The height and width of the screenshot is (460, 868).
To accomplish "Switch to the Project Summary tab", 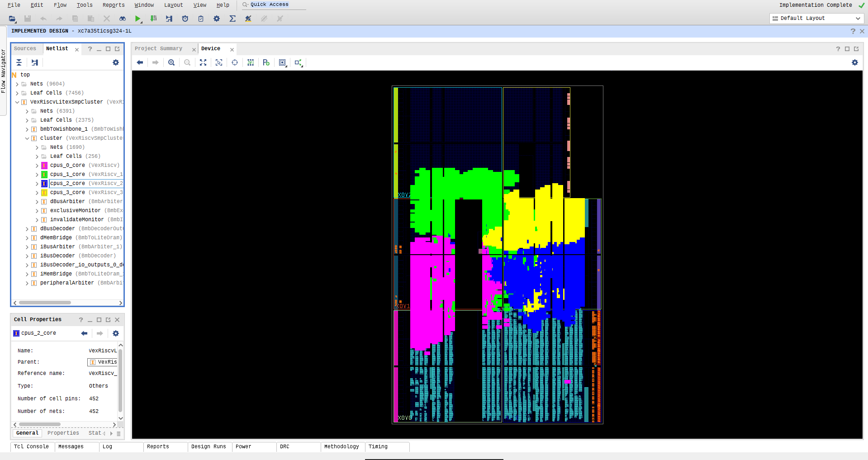I will tap(159, 48).
